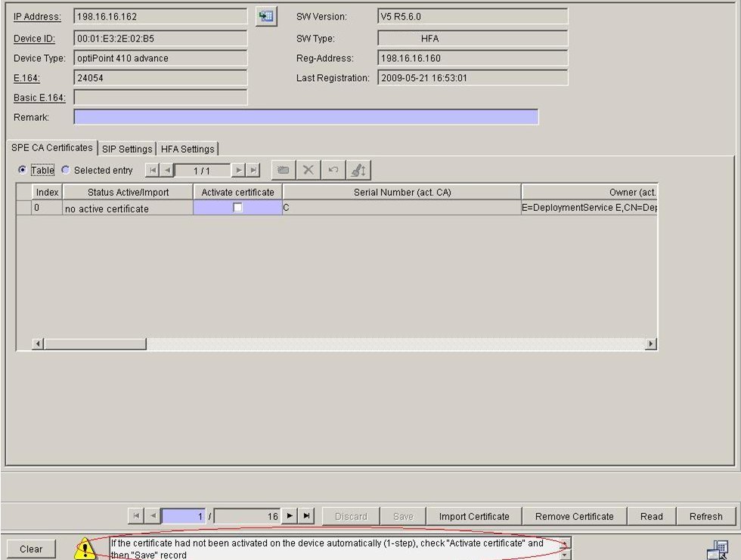Go to previous record in bottom navigator
The image size is (741, 560).
coord(153,515)
